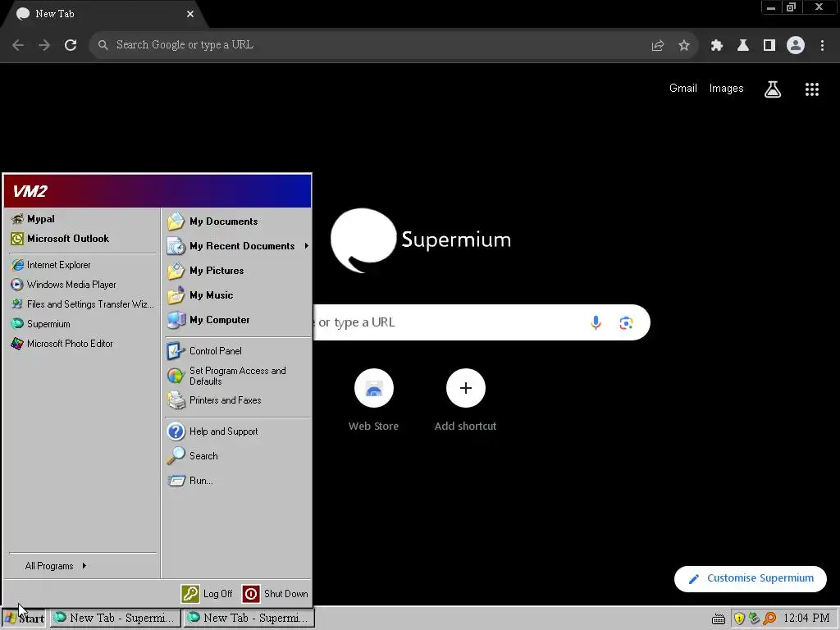
Task: Click the Run... icon
Action: (x=176, y=481)
